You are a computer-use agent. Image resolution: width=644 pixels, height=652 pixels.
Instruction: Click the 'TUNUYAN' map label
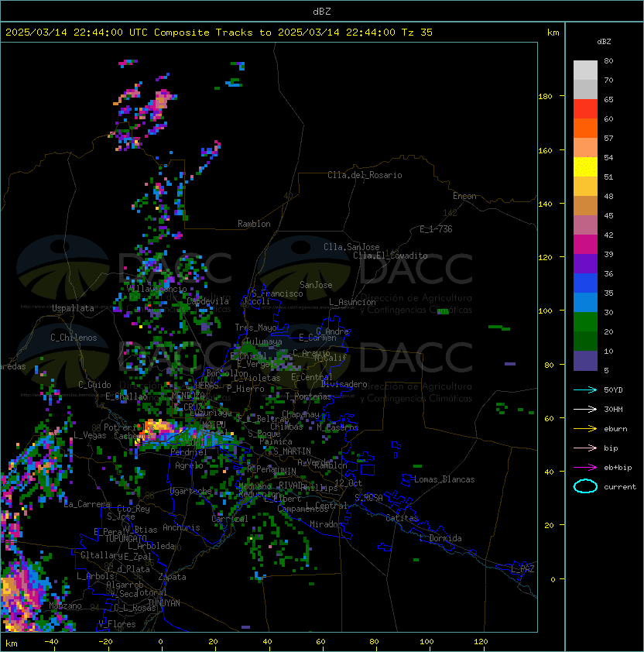point(164,603)
